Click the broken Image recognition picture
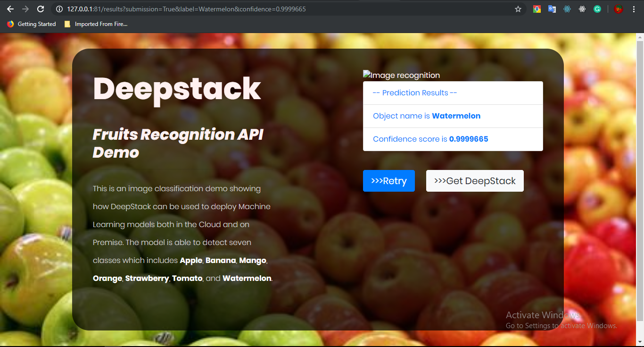The width and height of the screenshot is (644, 347). (x=401, y=76)
